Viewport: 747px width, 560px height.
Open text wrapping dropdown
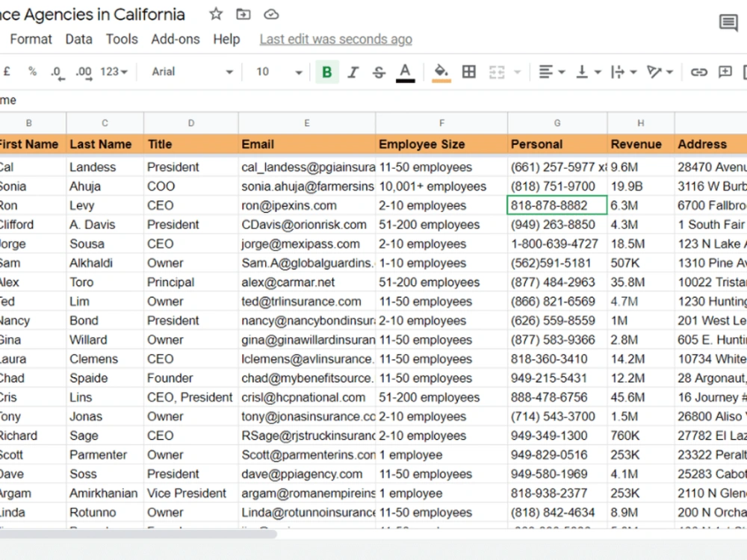[624, 72]
